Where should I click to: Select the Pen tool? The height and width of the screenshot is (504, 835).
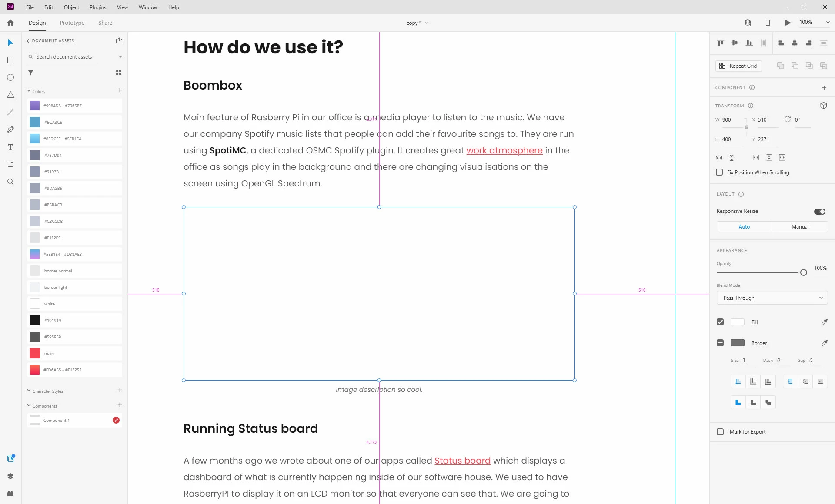[10, 129]
